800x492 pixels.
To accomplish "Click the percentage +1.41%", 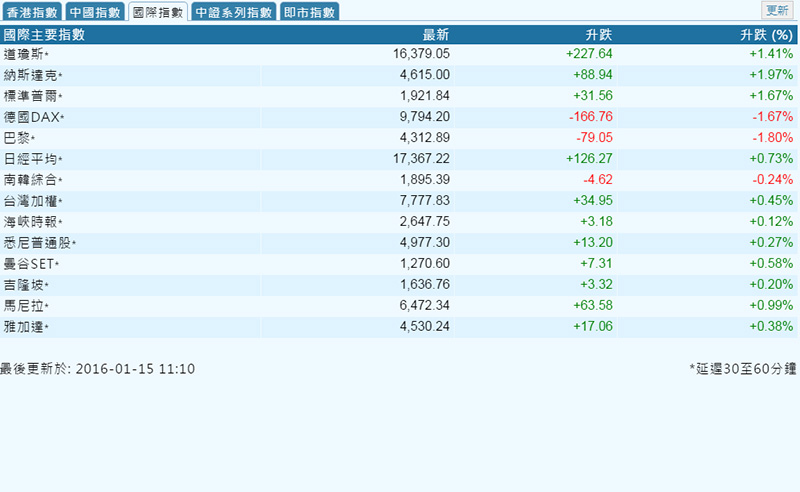I will tap(771, 54).
